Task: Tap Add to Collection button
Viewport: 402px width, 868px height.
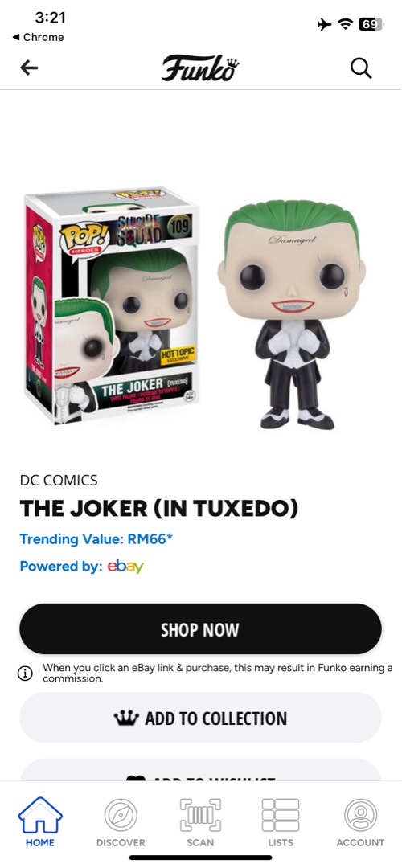Action: tap(200, 718)
